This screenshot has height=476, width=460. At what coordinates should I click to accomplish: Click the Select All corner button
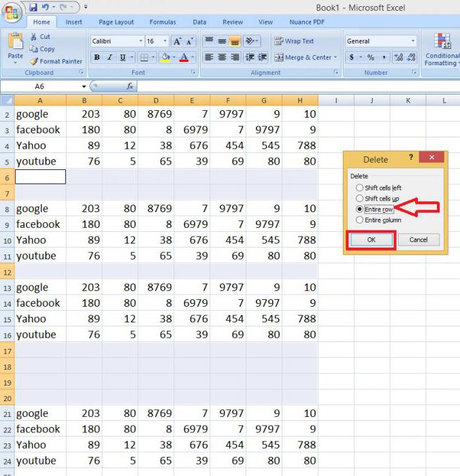click(x=7, y=100)
